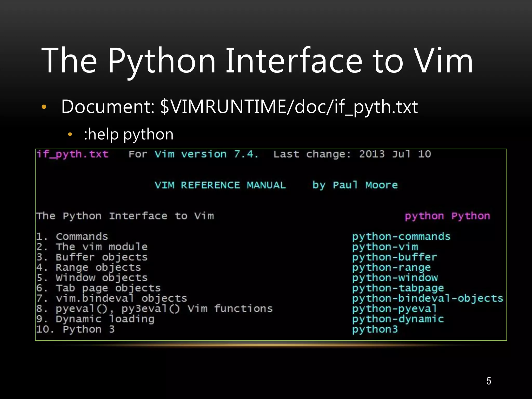The height and width of the screenshot is (399, 532).
Task: Jump to the python-buffer tag
Action: click(x=395, y=257)
